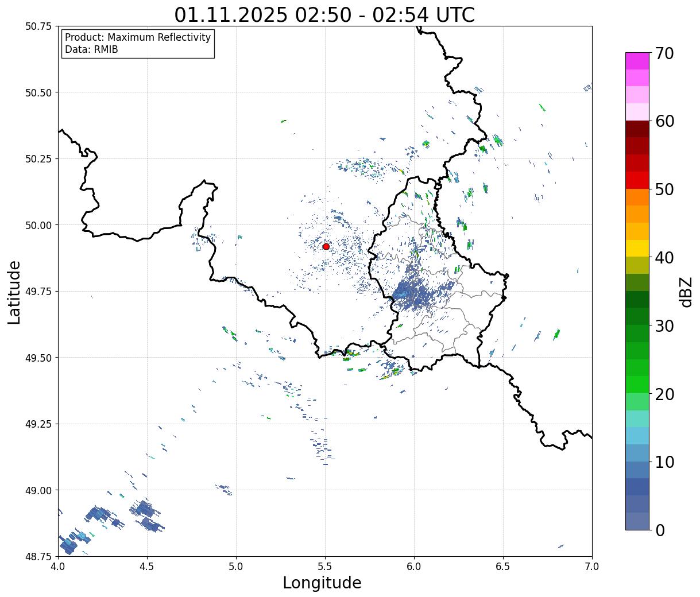This screenshot has height=597, width=700.
Task: Click latitude tick label 49.75
Action: [38, 292]
